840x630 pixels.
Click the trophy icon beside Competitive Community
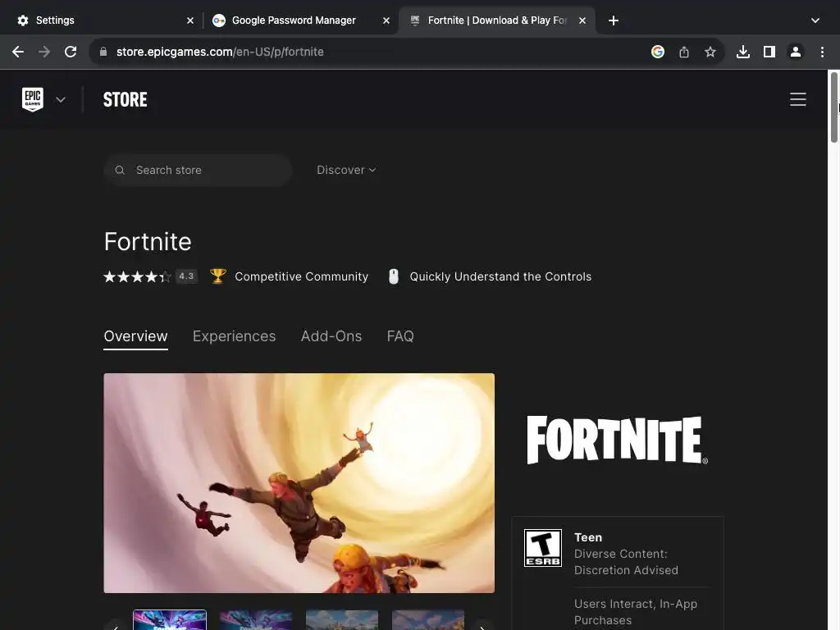218,276
